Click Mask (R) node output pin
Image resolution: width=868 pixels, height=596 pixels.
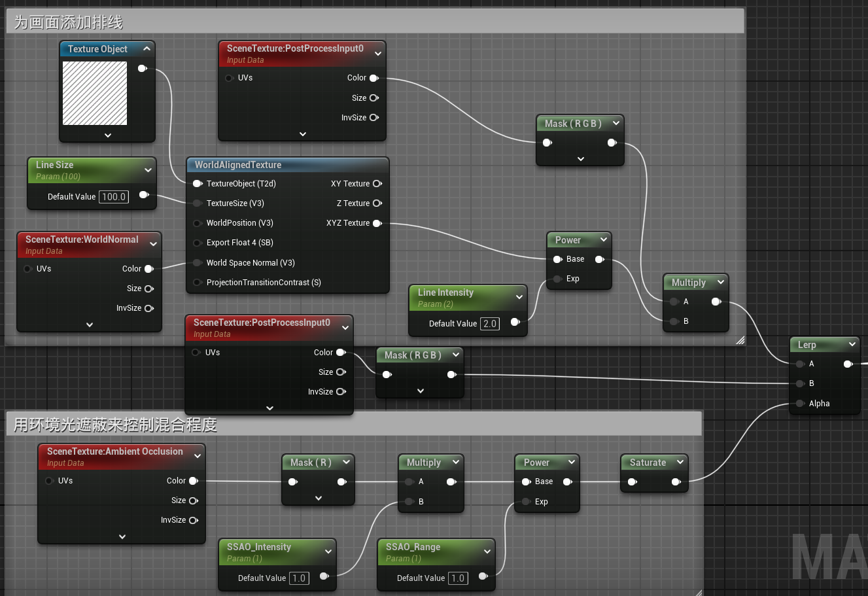pyautogui.click(x=341, y=482)
